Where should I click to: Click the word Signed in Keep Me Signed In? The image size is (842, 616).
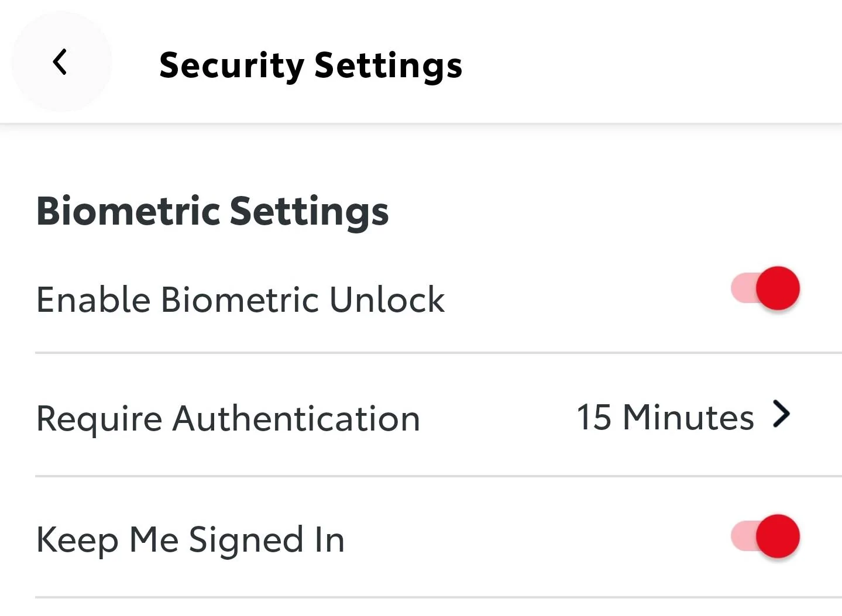coord(246,539)
